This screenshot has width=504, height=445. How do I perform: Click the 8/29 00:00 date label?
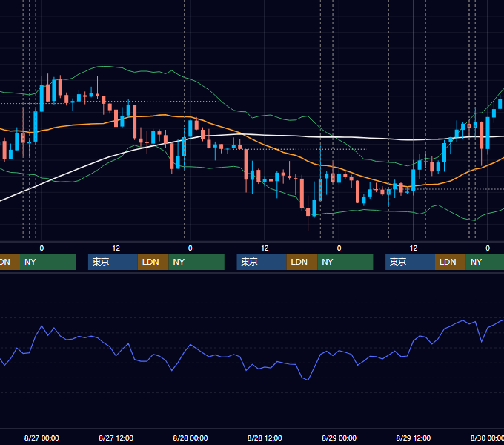click(x=339, y=438)
